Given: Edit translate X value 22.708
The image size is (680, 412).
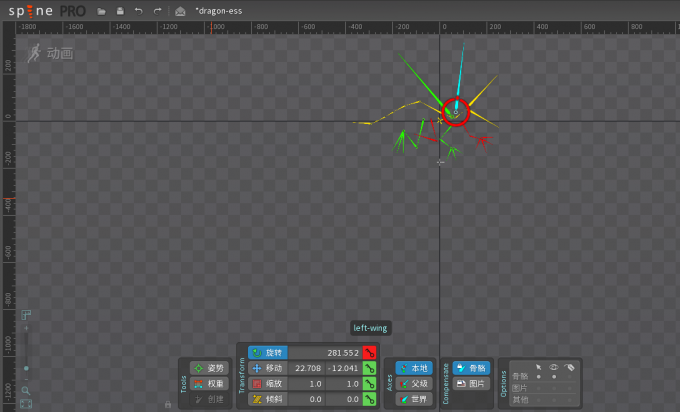Looking at the screenshot, I should [306, 368].
